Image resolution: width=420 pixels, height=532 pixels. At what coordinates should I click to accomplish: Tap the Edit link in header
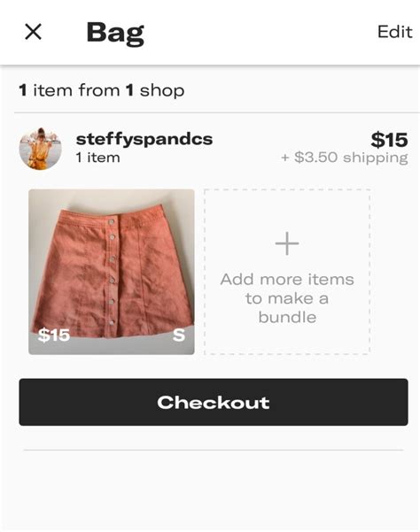tap(395, 32)
